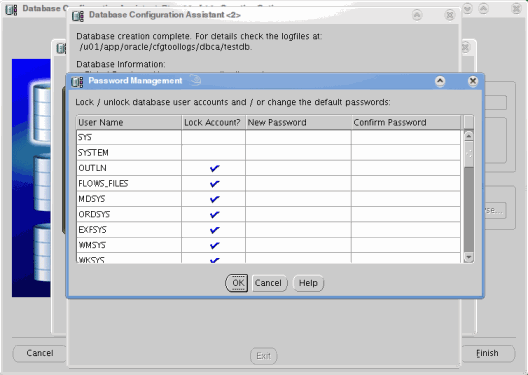Viewport: 528px width, 375px height.
Task: Open Help in Password Management dialog
Action: tap(308, 283)
